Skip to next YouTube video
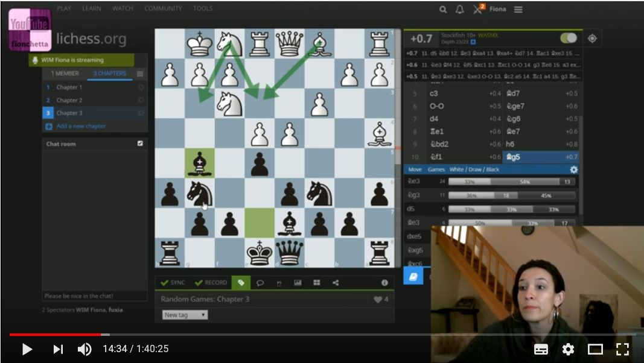The height and width of the screenshot is (363, 644). tap(59, 349)
